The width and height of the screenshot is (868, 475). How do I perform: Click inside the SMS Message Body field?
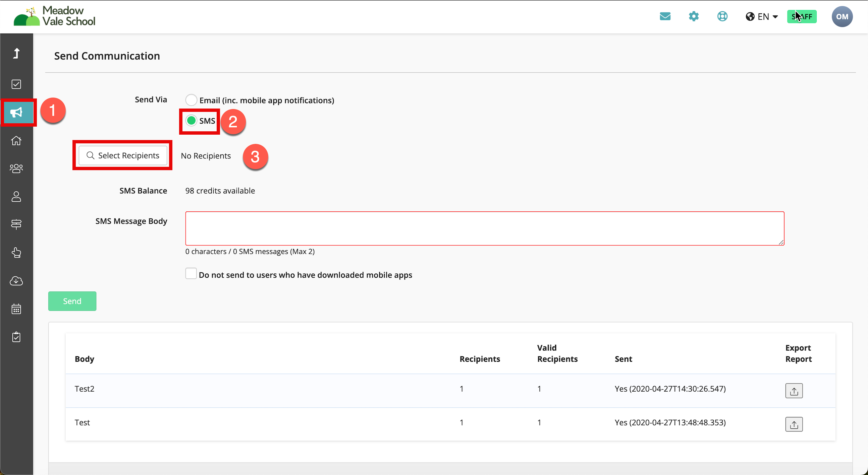pyautogui.click(x=484, y=228)
